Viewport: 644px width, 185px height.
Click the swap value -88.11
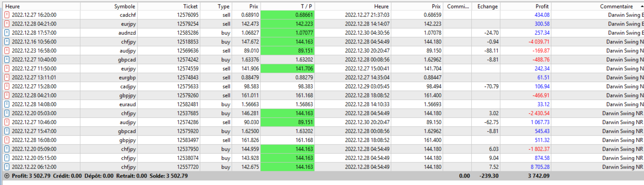click(491, 51)
